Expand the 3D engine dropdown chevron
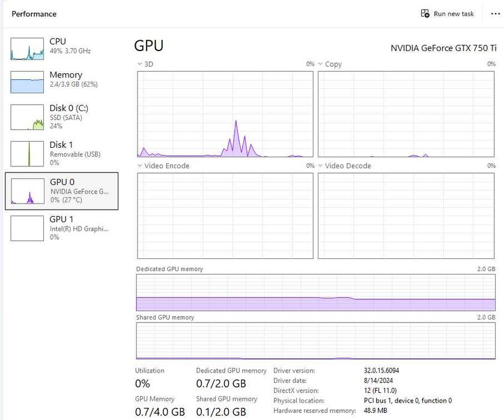This screenshot has height=420, width=504. click(x=139, y=64)
